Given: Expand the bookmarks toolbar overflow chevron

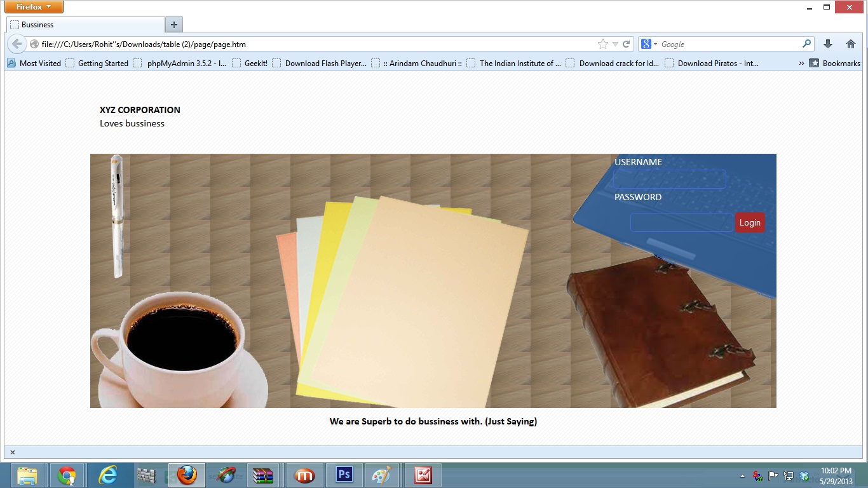Looking at the screenshot, I should pyautogui.click(x=801, y=64).
